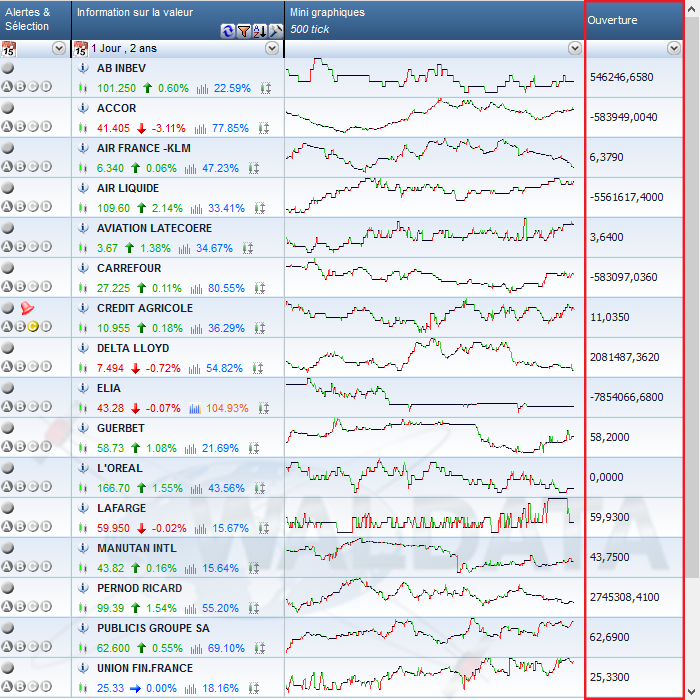This screenshot has width=700, height=700.
Task: Toggle gray alert circle for CARREFOUR
Action: pos(8,267)
